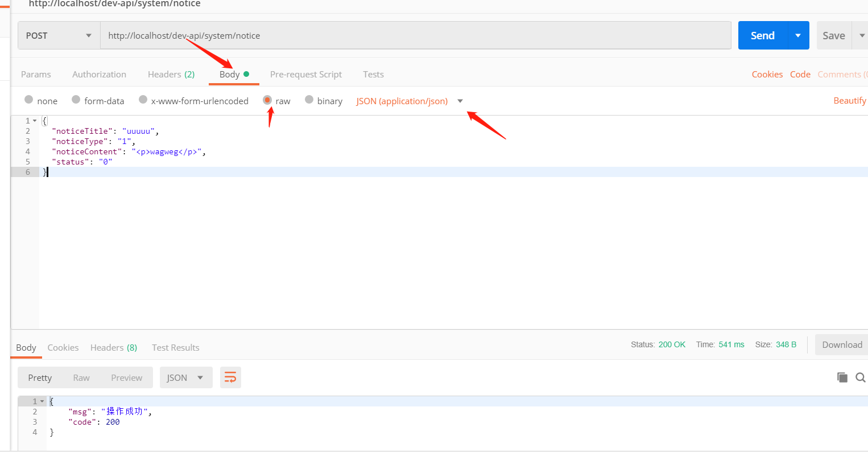
Task: Open search in the response body
Action: pyautogui.click(x=860, y=377)
